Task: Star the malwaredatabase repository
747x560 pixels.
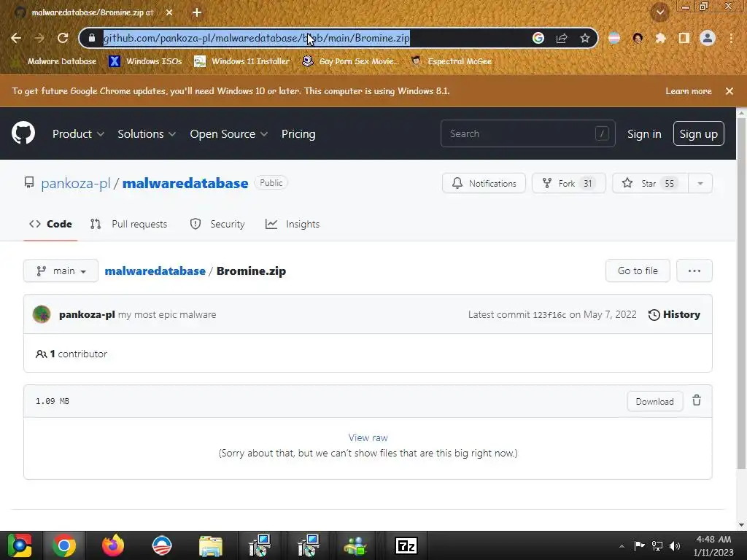Action: coord(650,183)
